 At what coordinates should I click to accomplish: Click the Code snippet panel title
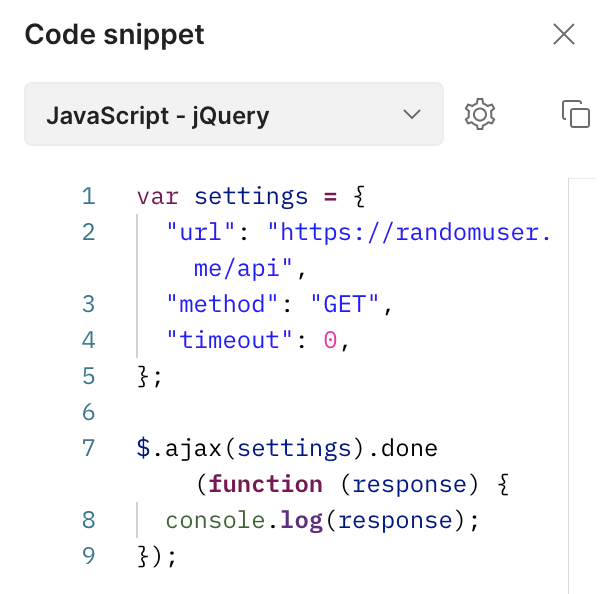click(x=114, y=35)
